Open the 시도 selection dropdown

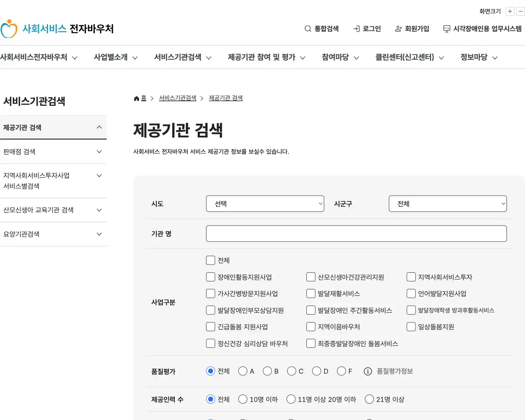tap(265, 203)
